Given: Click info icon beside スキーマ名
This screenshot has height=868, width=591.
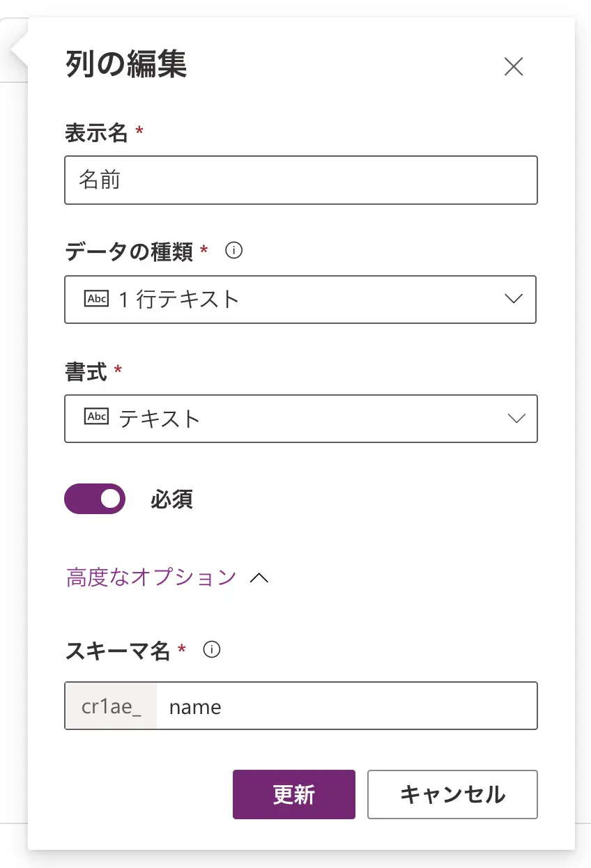Looking at the screenshot, I should (212, 650).
